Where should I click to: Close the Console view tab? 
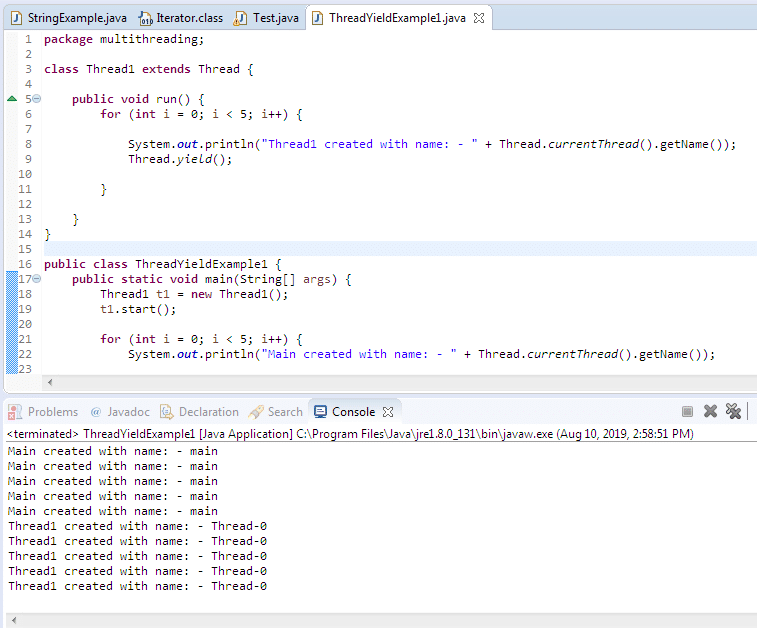click(x=389, y=412)
